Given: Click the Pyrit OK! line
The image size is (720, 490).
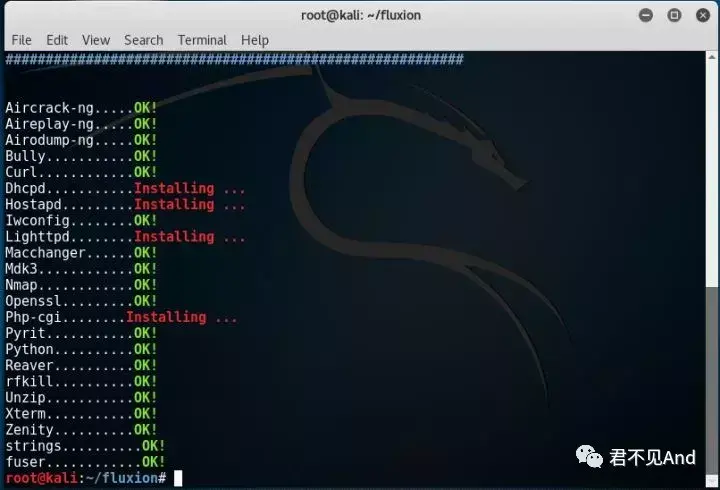Looking at the screenshot, I should 81,333.
